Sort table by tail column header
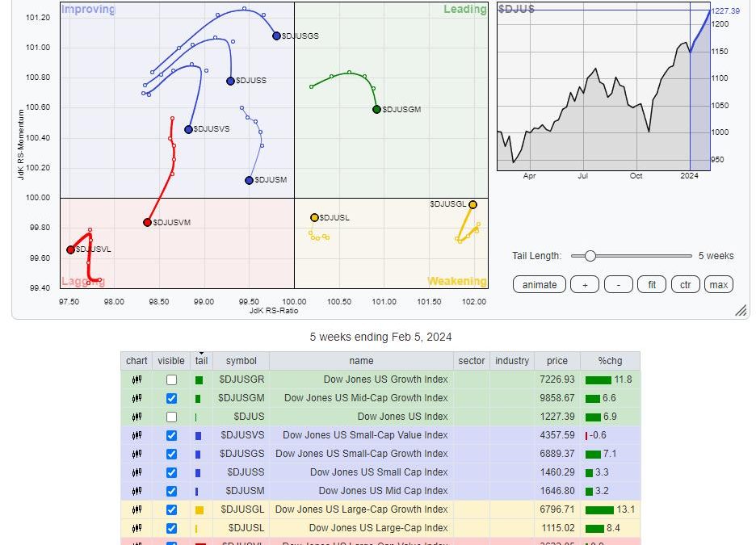 (x=202, y=361)
